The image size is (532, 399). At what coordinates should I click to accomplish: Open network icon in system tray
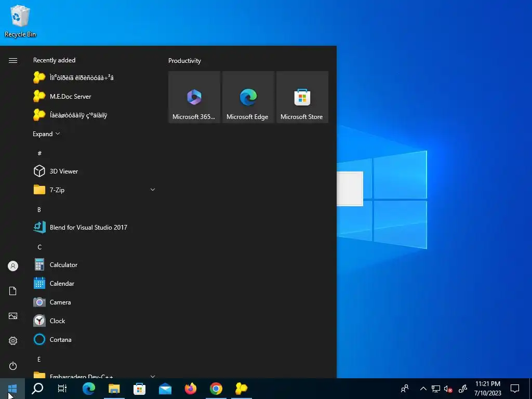pyautogui.click(x=436, y=389)
